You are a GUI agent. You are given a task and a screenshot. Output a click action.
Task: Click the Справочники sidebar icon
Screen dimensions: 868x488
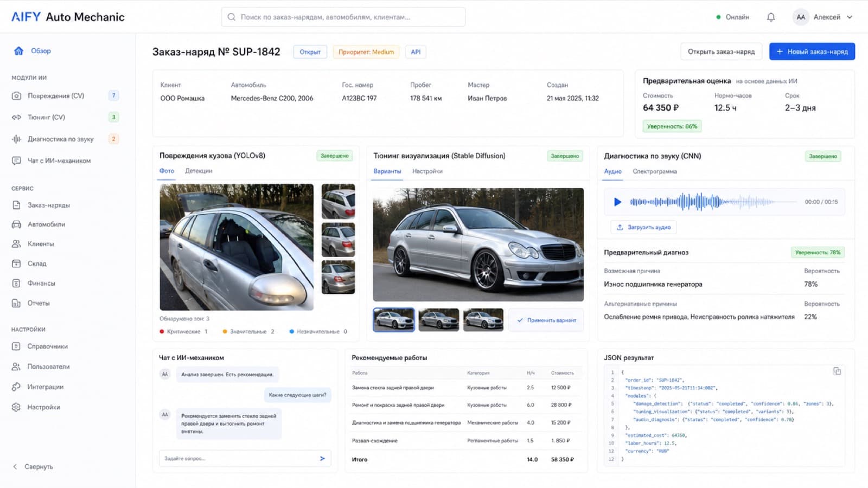(16, 346)
